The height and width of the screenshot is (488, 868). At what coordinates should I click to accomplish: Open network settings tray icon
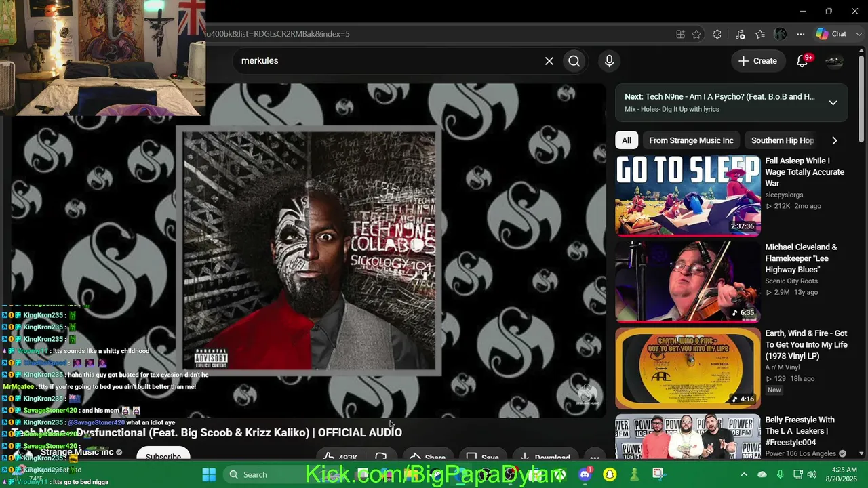coord(798,474)
